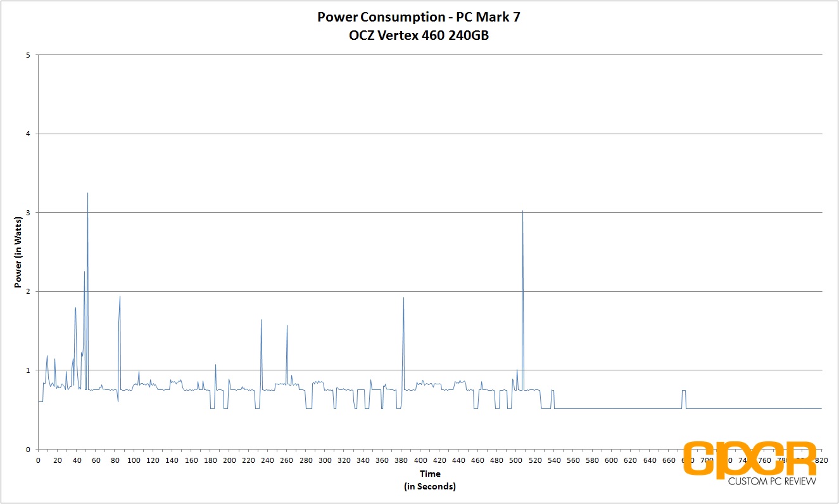839x504 pixels.
Task: Click the subtitle 'OCZ Vertex 460 240GB'
Action: 419,35
